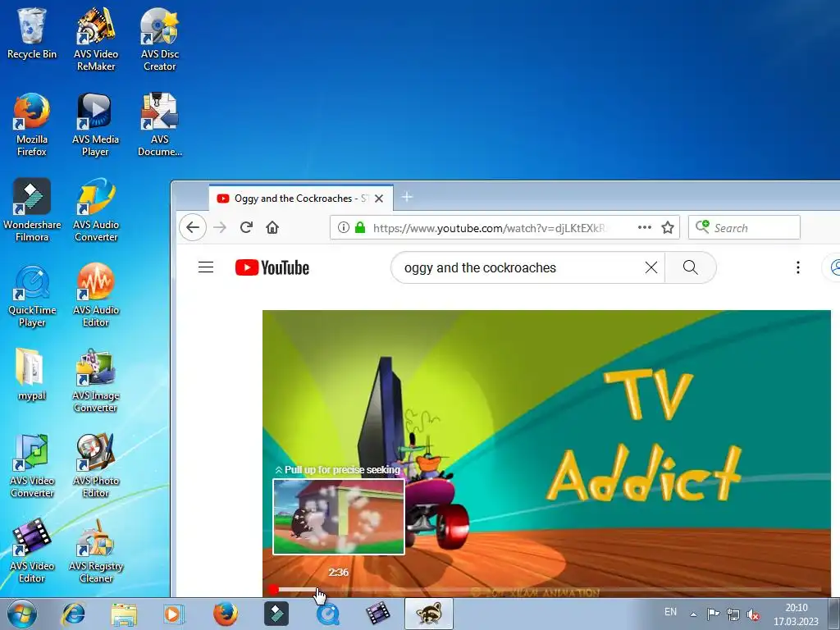The width and height of the screenshot is (840, 630).
Task: Select the Oggy and the Cockroaches tab
Action: pos(300,199)
